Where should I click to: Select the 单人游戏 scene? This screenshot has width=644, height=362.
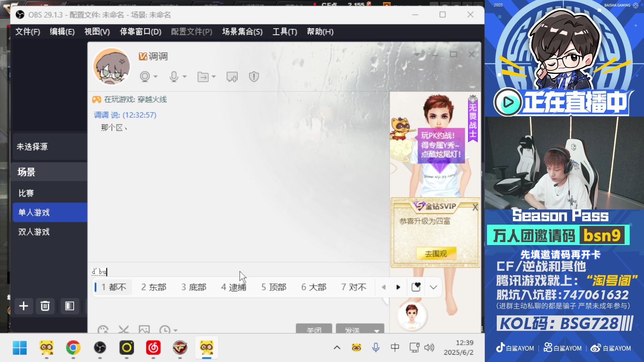(x=50, y=213)
